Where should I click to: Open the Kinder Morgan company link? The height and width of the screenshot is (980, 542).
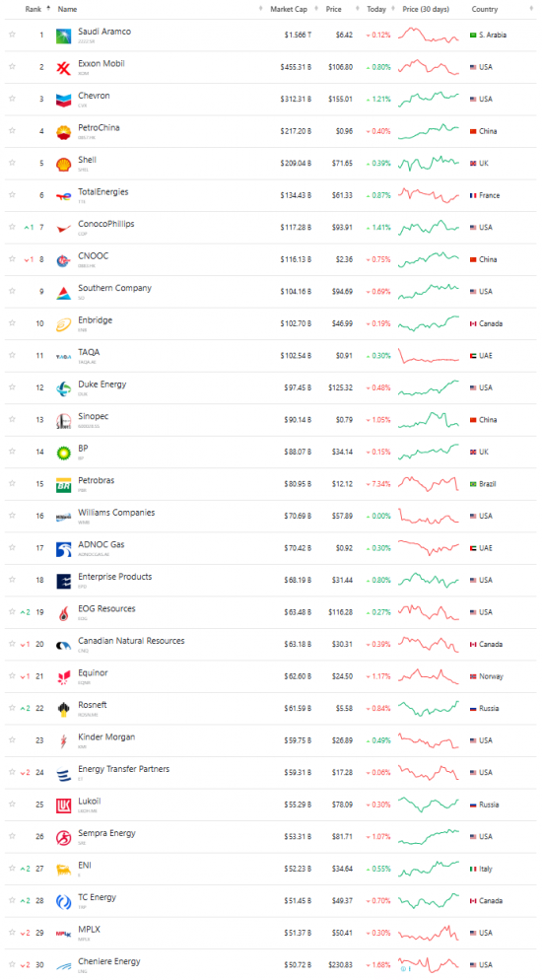pyautogui.click(x=106, y=736)
